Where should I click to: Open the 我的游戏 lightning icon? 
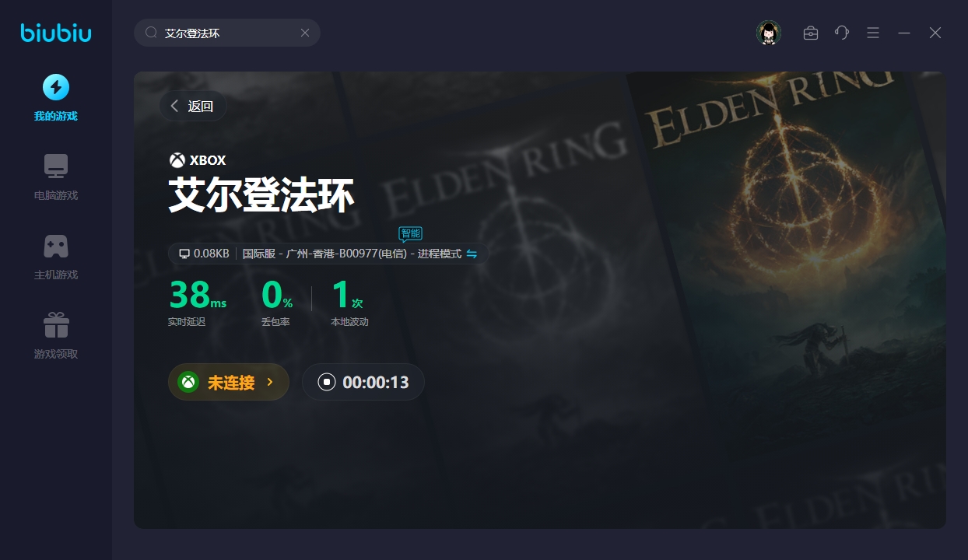pos(55,87)
